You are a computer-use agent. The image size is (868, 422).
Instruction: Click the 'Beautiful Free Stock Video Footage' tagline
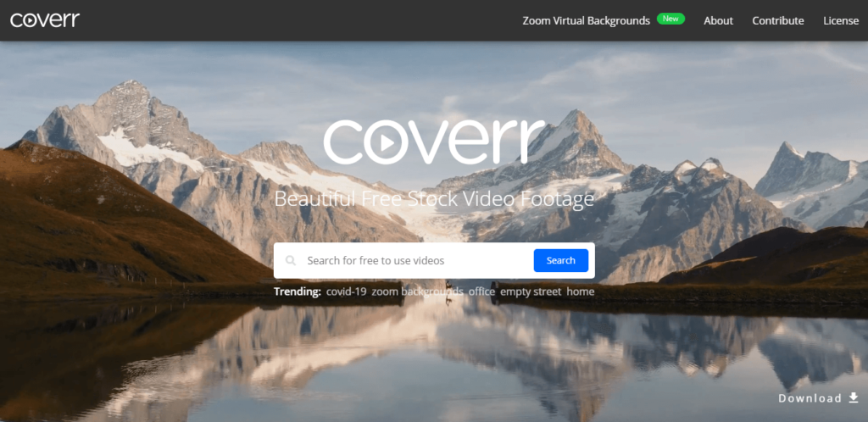[434, 198]
